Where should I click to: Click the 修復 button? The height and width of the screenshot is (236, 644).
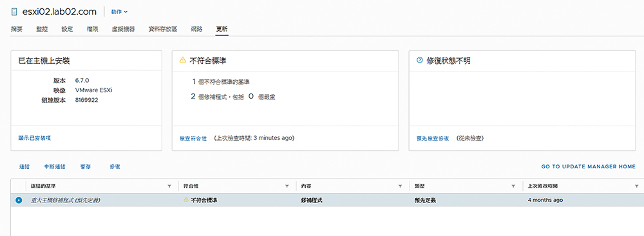point(115,167)
